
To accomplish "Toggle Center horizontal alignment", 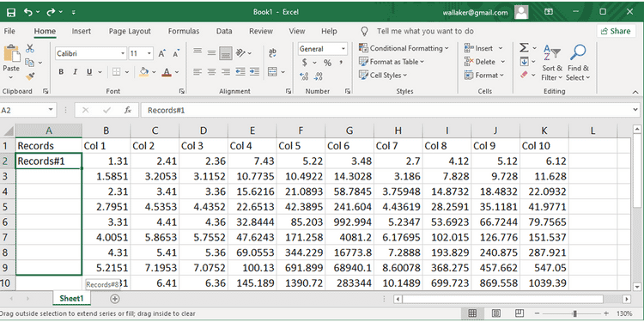I will coord(211,72).
